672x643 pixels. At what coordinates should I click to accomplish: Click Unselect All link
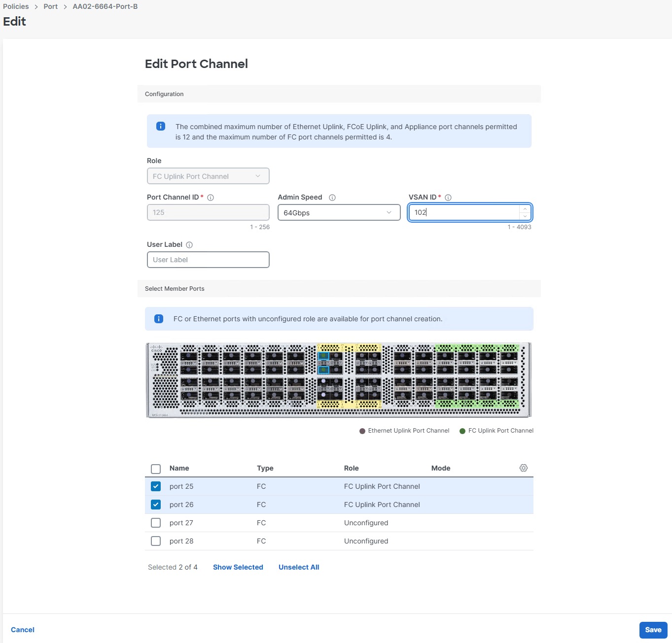click(299, 567)
